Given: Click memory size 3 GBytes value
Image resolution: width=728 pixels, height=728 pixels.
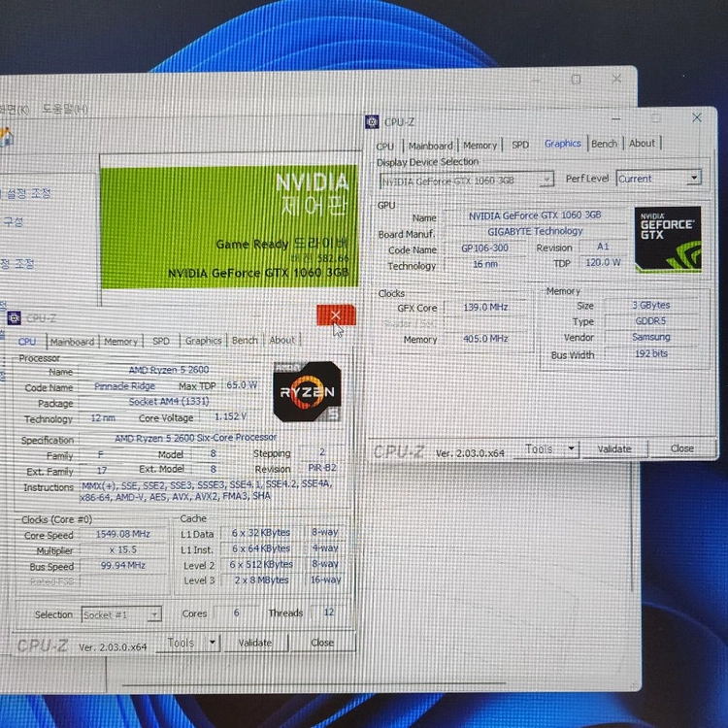Looking at the screenshot, I should coord(651,305).
